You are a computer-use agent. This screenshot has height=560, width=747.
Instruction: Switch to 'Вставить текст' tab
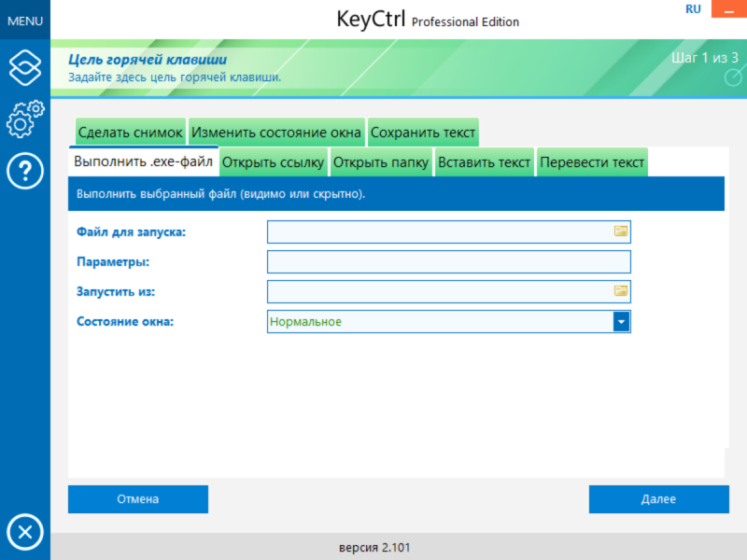pyautogui.click(x=484, y=162)
